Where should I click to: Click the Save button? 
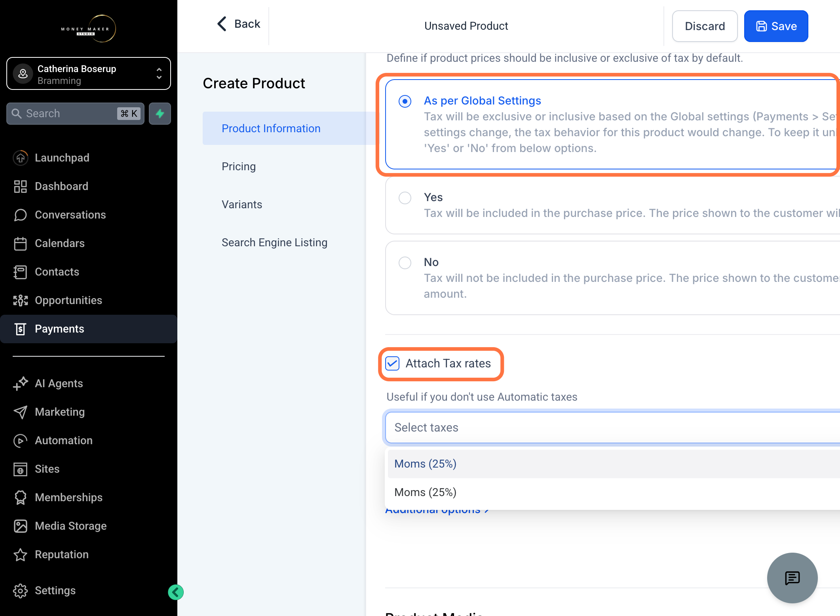click(776, 26)
